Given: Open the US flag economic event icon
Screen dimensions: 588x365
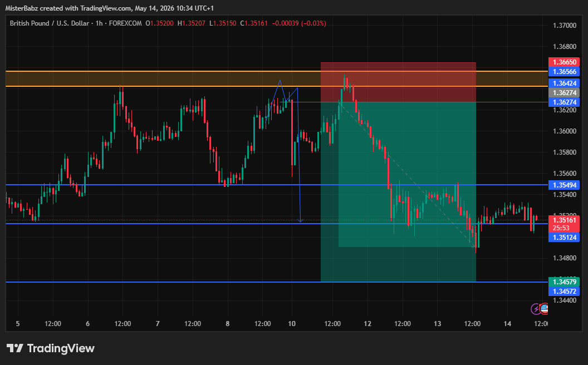Looking at the screenshot, I should pos(545,309).
